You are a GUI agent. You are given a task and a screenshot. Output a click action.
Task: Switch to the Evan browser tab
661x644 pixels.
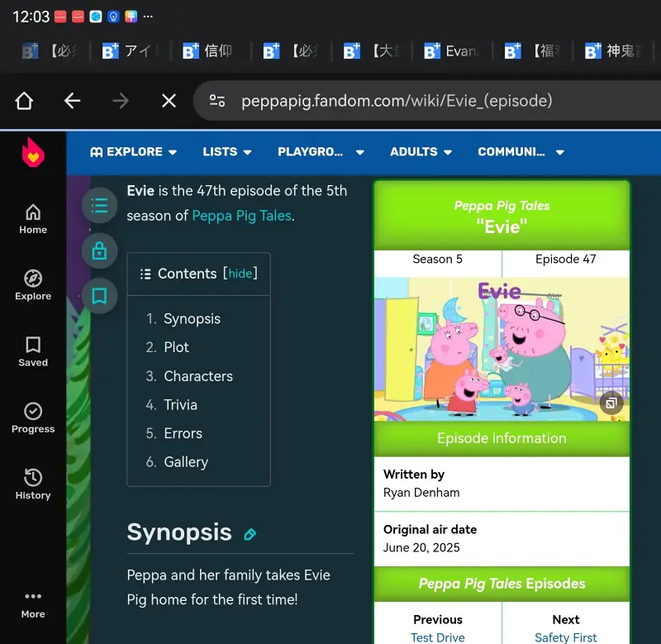[451, 51]
